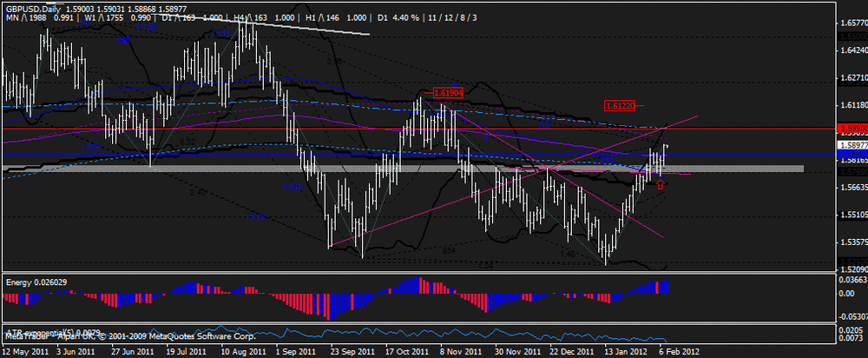The height and width of the screenshot is (358, 868).
Task: Click the 17 Oct 2011 date label
Action: tap(407, 352)
